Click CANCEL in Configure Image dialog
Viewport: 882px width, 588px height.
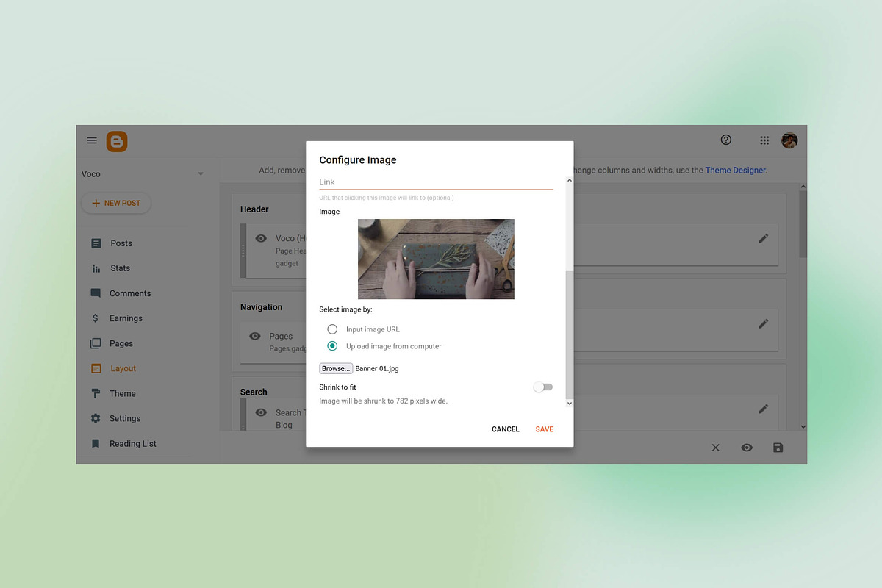coord(506,429)
